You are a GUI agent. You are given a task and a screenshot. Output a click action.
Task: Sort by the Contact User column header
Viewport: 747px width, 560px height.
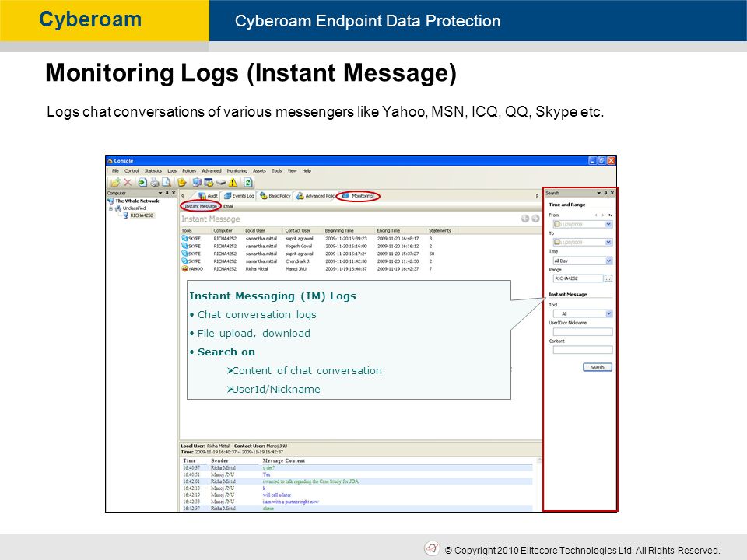point(303,230)
